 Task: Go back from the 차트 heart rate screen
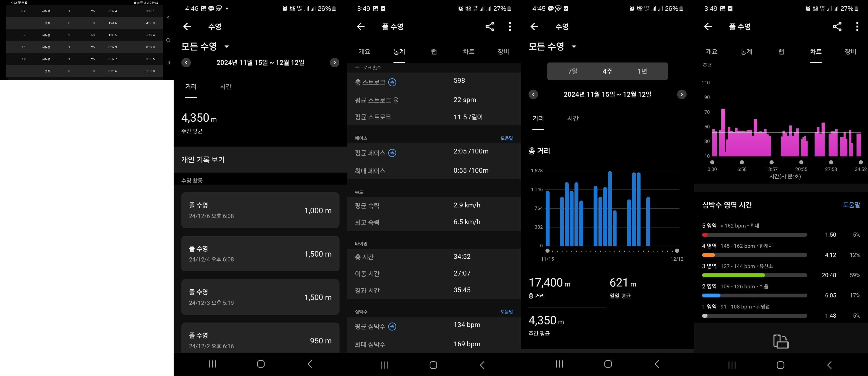[x=708, y=27]
